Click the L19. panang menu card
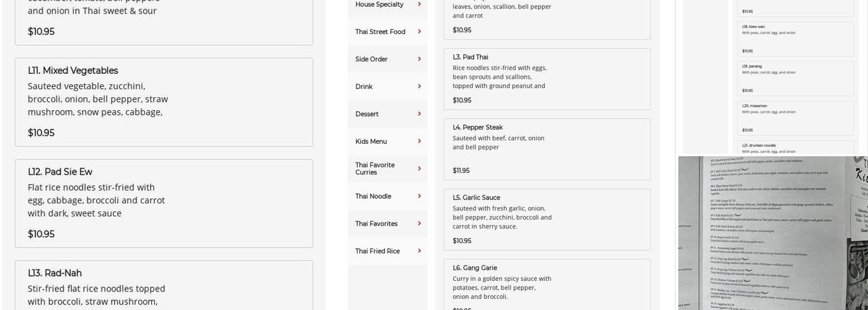Image resolution: width=868 pixels, height=310 pixels. point(795,77)
